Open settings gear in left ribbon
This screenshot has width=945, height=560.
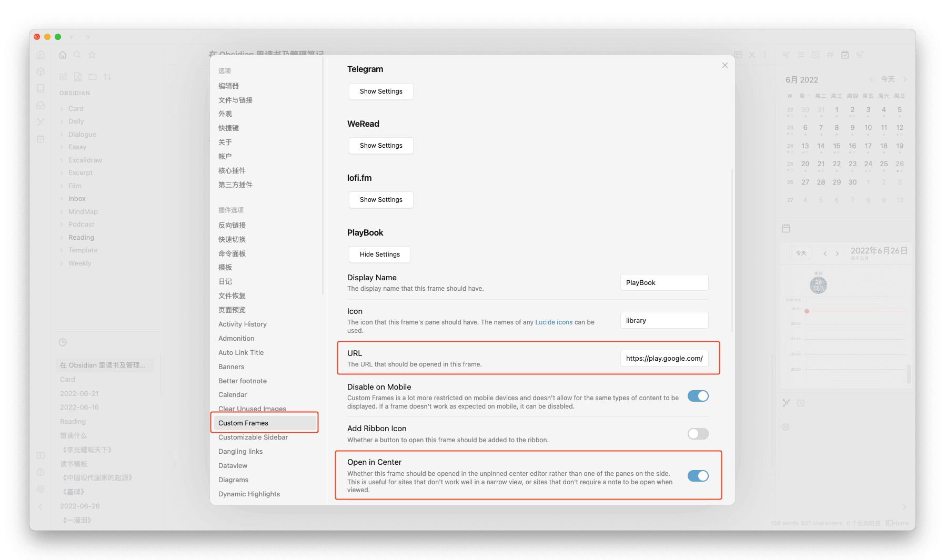pyautogui.click(x=41, y=489)
